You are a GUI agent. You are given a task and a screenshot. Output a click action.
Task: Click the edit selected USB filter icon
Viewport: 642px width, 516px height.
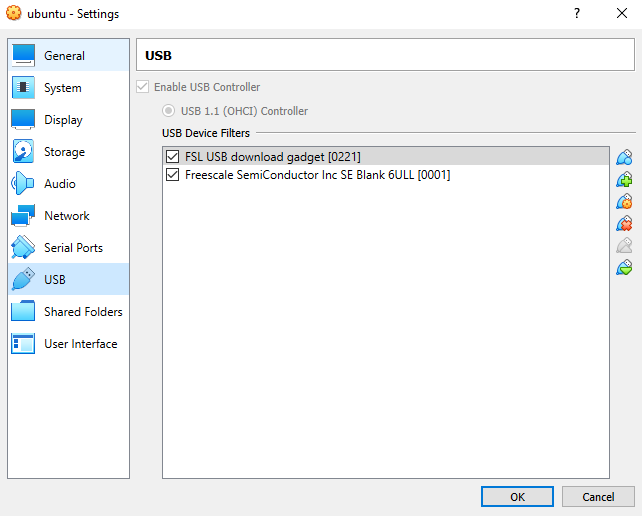point(625,201)
